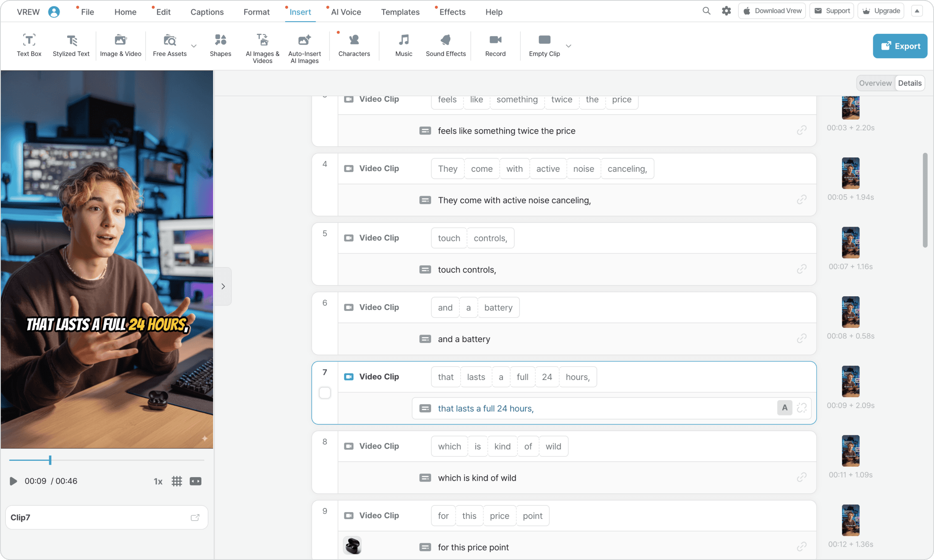
Task: Open the Characters insert tool
Action: (x=354, y=45)
